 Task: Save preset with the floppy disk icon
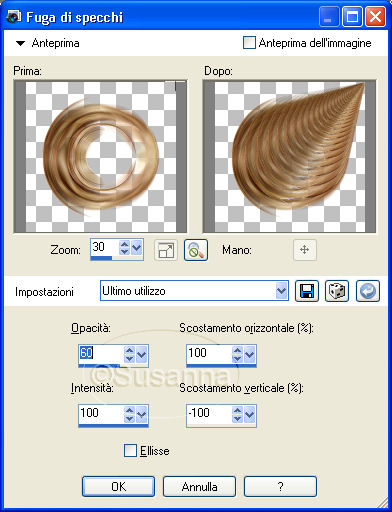[x=307, y=291]
